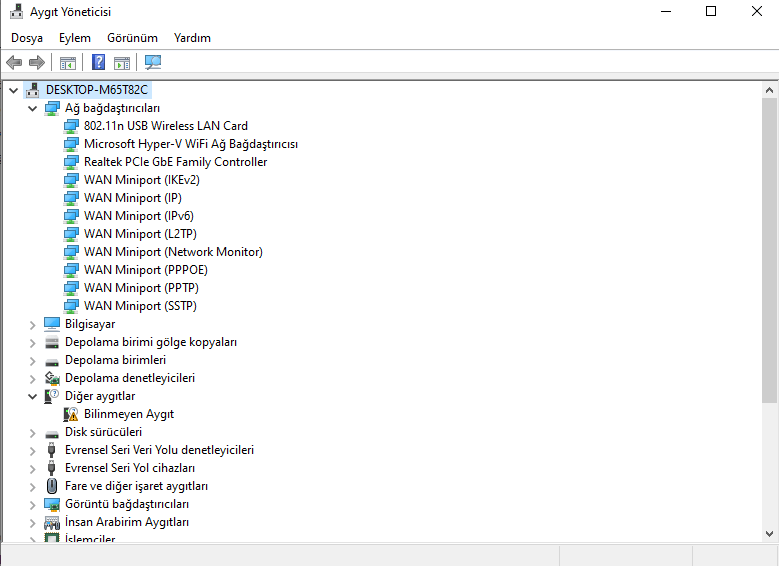Collapse the DESKTOP-M65T82C root node
This screenshot has height=566, width=779.
(13, 90)
